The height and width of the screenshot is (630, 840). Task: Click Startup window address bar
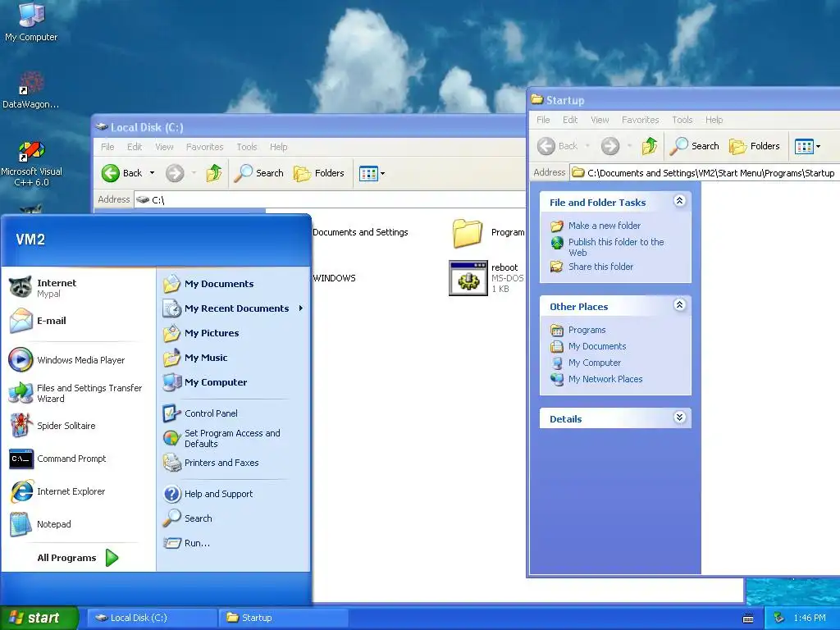705,172
